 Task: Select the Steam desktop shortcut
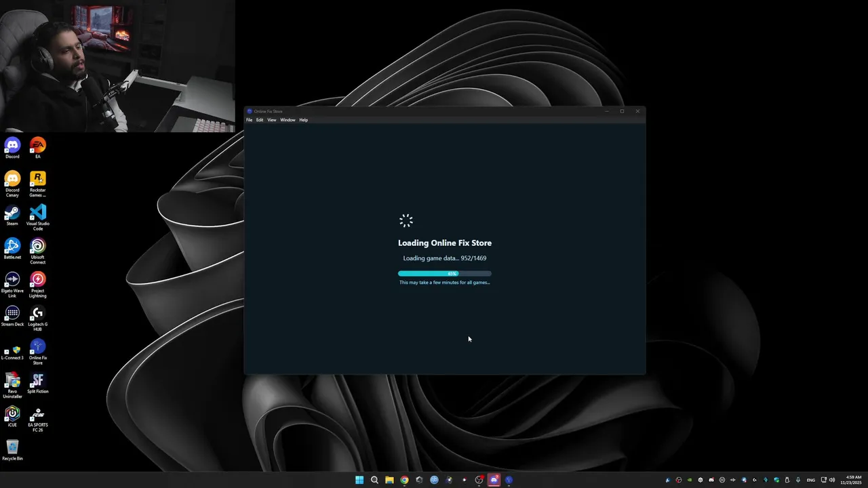click(x=12, y=215)
